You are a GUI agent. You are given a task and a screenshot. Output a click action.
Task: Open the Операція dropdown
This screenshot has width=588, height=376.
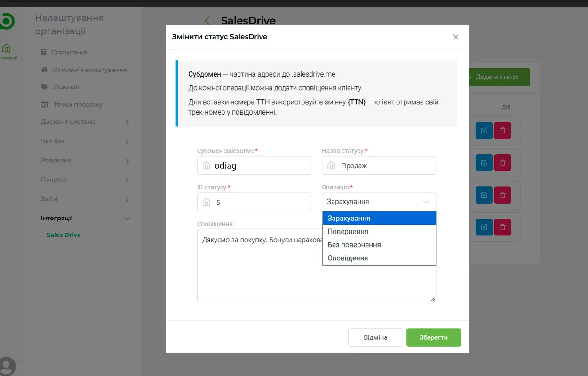[379, 201]
